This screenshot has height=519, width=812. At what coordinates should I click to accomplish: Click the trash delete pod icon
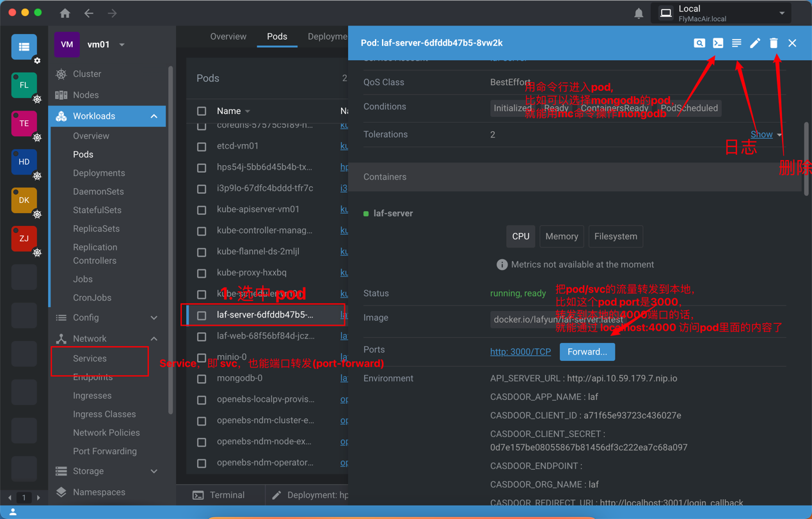click(774, 43)
